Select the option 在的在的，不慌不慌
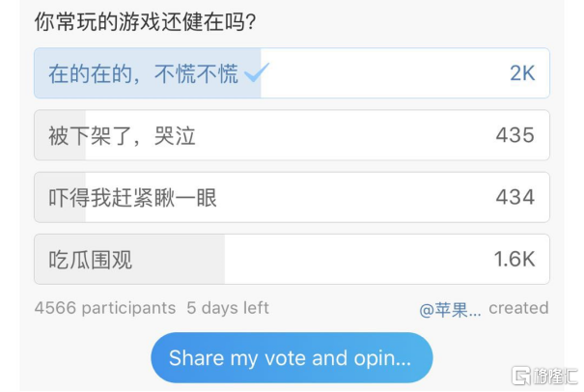The height and width of the screenshot is (392, 584). tap(292, 73)
